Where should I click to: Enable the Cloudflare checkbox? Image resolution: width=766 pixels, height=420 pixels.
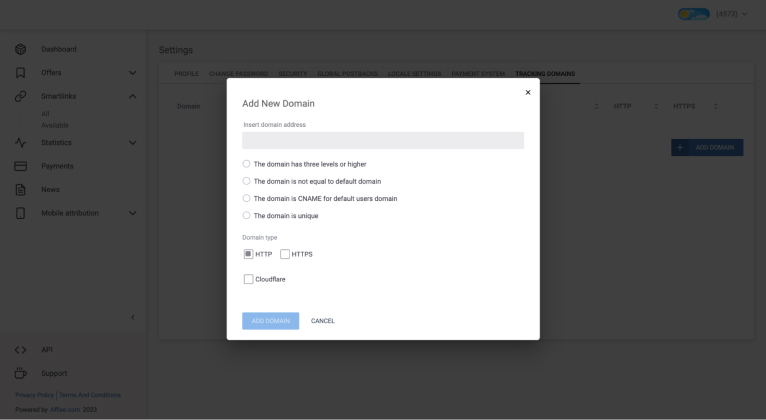(x=249, y=279)
